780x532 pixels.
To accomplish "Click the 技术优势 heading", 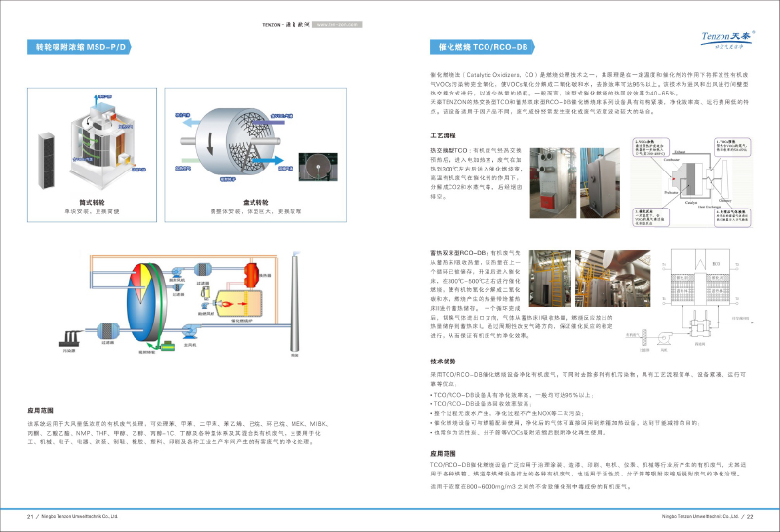I will tap(443, 361).
